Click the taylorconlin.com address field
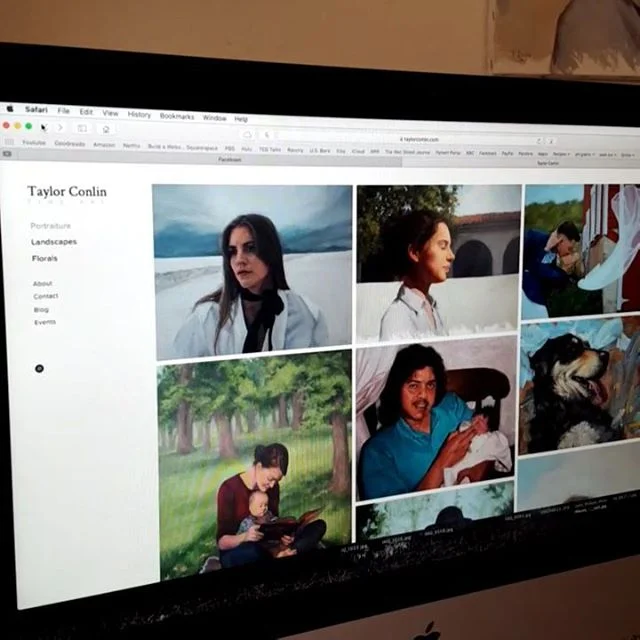This screenshot has width=640, height=640. pyautogui.click(x=408, y=139)
